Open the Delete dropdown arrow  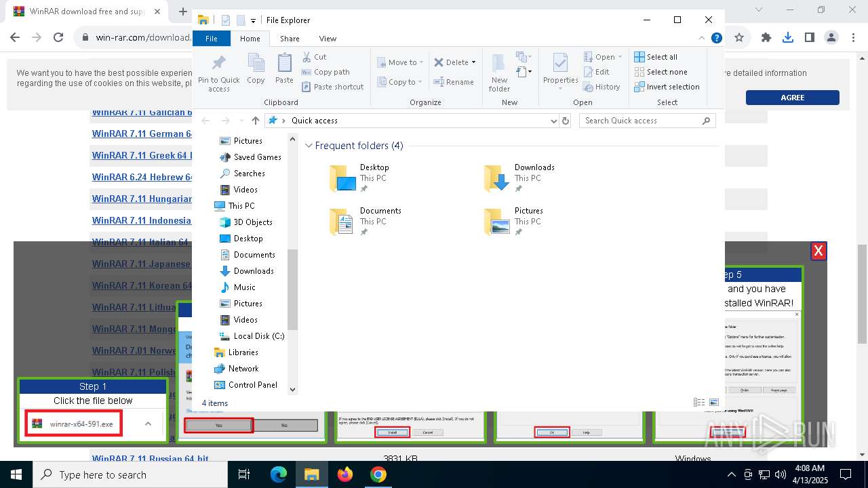click(x=473, y=62)
